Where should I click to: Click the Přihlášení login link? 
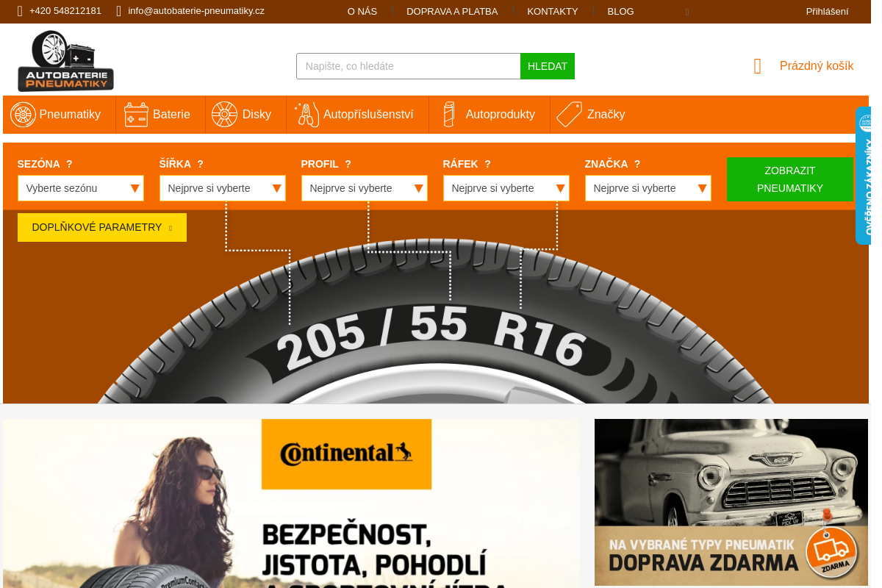(827, 12)
